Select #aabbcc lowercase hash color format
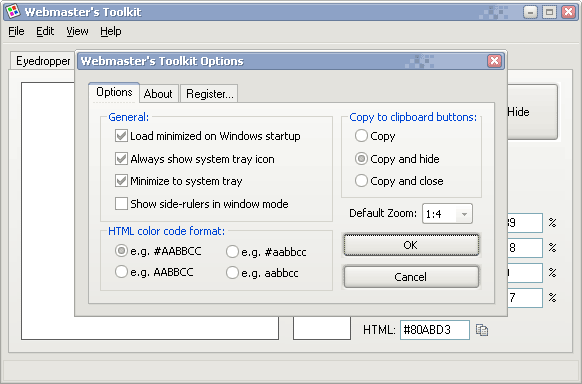The width and height of the screenshot is (582, 384). pyautogui.click(x=232, y=252)
